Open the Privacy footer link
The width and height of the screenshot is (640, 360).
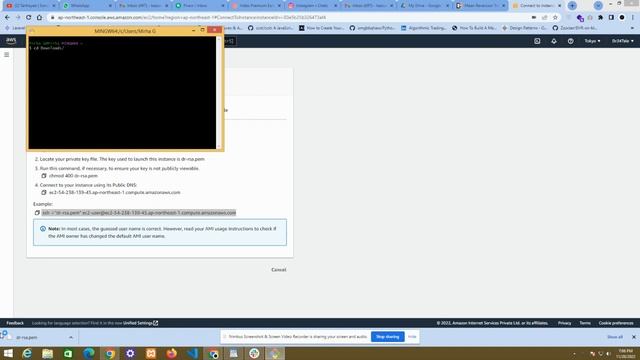click(x=564, y=323)
